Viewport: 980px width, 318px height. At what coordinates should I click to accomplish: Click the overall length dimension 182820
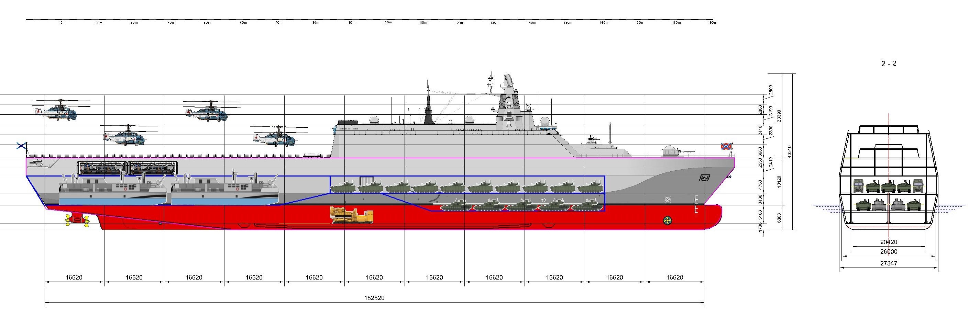click(374, 298)
